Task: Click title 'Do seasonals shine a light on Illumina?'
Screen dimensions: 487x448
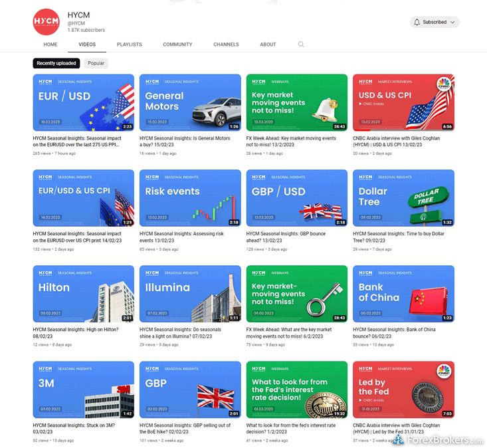Action: coord(181,333)
